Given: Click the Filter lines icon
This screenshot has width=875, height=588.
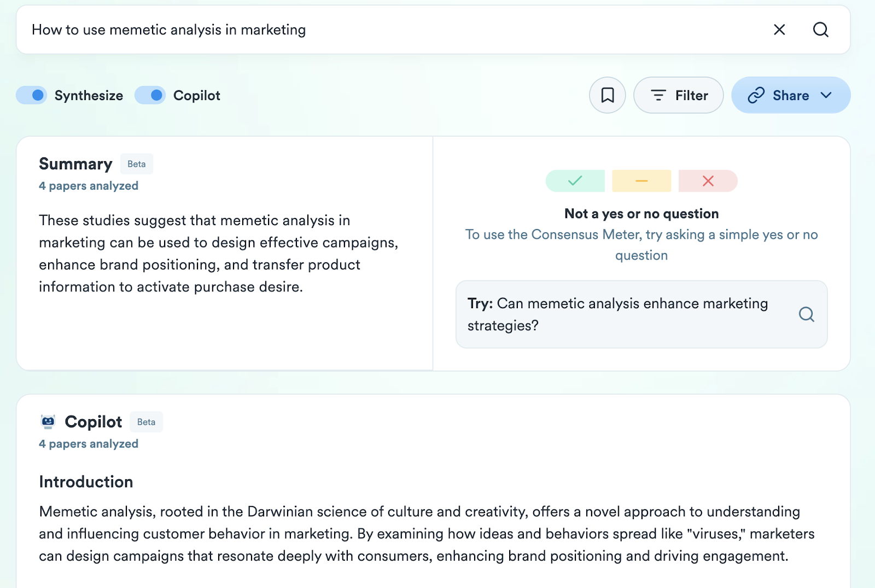Looking at the screenshot, I should pos(658,95).
